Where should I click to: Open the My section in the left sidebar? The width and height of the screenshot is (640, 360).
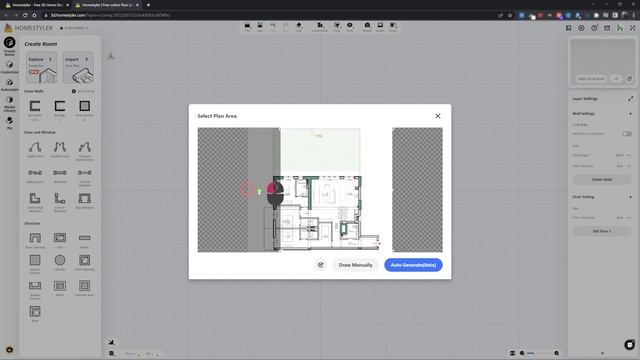[9, 123]
